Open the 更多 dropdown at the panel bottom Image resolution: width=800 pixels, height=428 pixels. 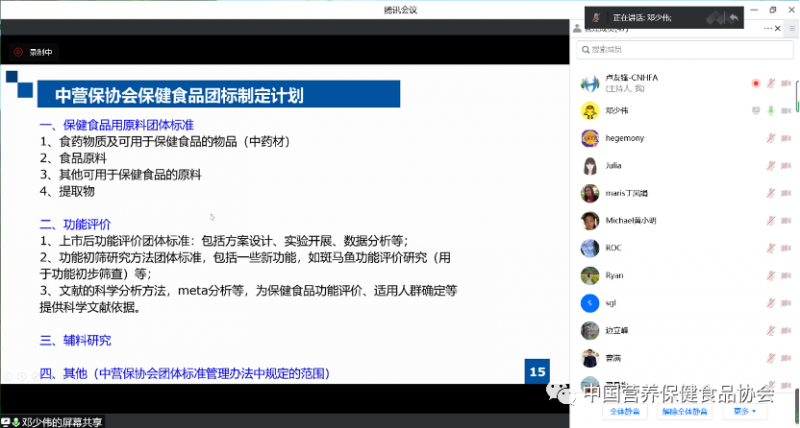[x=745, y=411]
